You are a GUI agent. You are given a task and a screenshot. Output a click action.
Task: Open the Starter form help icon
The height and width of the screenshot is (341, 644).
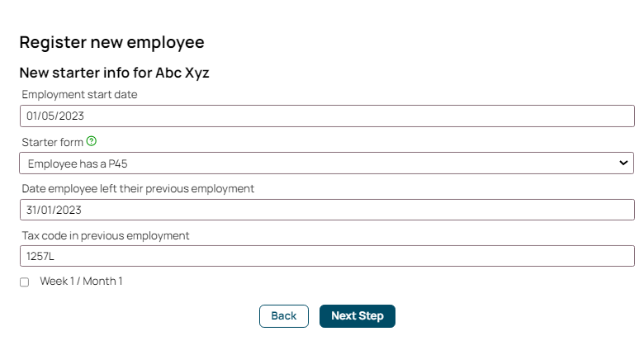pos(91,141)
